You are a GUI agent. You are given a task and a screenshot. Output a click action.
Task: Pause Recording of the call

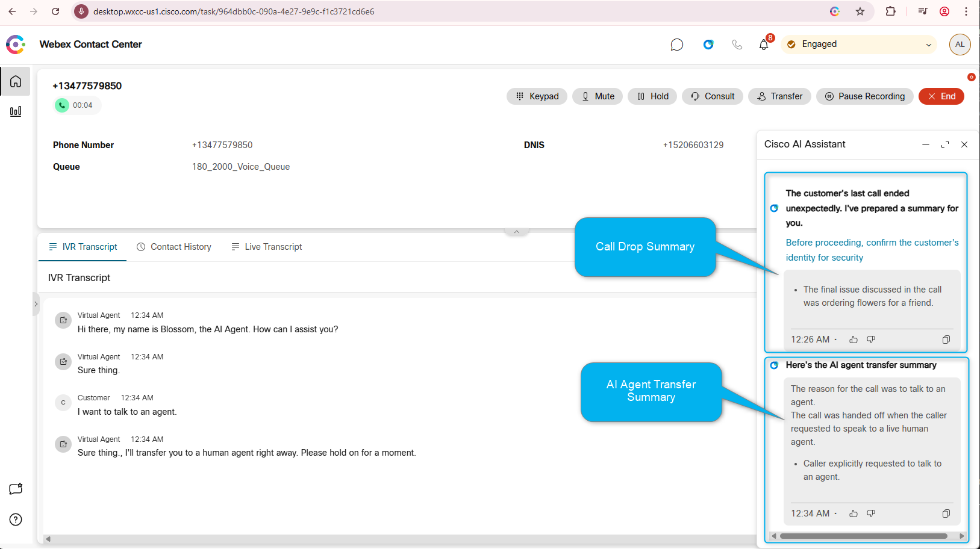point(864,96)
